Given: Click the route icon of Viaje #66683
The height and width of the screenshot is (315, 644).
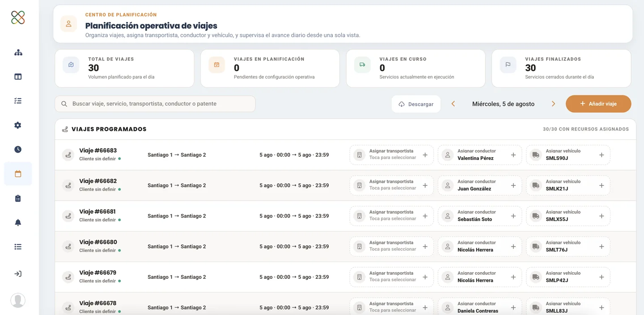Looking at the screenshot, I should click(x=68, y=155).
